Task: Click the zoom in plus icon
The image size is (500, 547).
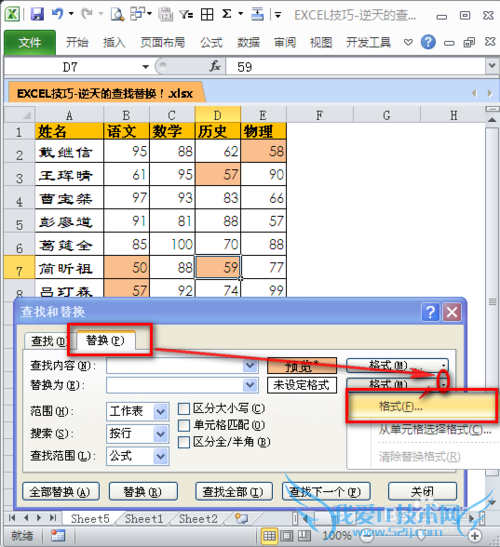Action: coord(475,535)
